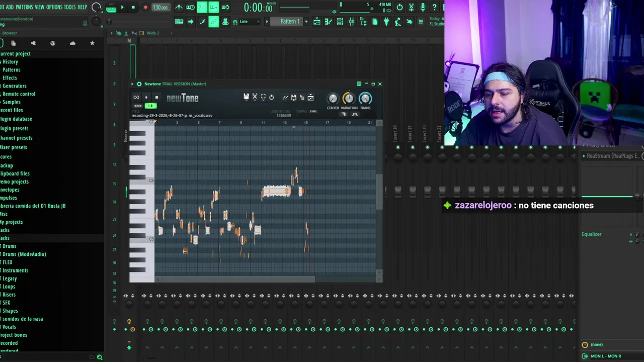The image size is (644, 362).
Task: Click the question mark help icon
Action: coord(434,8)
